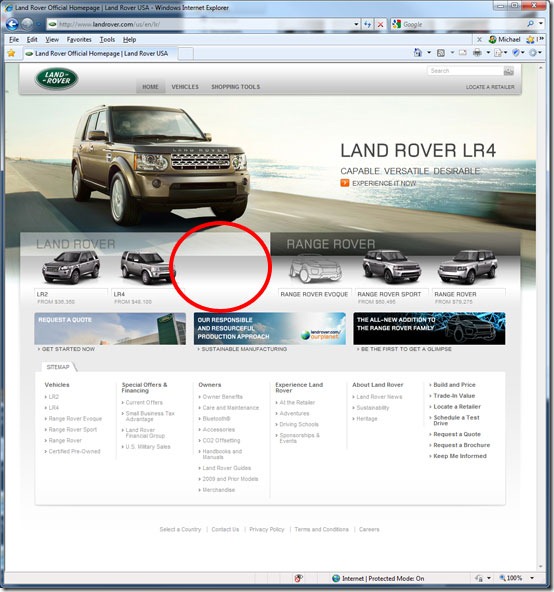This screenshot has width=554, height=592.
Task: Click the Page menu icon
Action: click(498, 53)
